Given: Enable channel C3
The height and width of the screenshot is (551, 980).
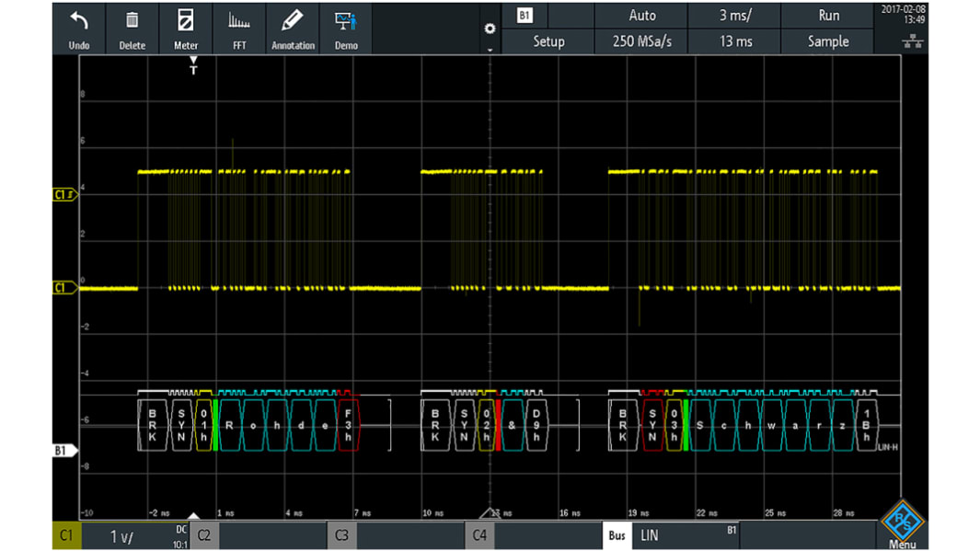Looking at the screenshot, I should [x=342, y=535].
